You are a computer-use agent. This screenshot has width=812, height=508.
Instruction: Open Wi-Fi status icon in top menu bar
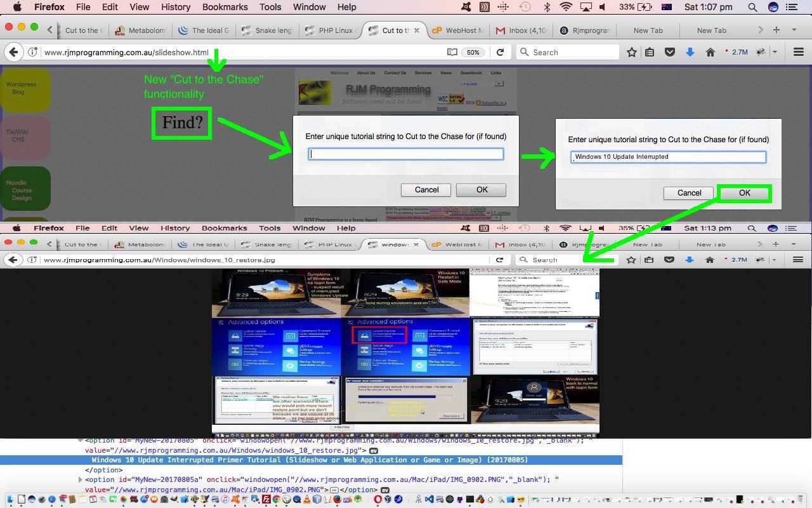(x=566, y=7)
